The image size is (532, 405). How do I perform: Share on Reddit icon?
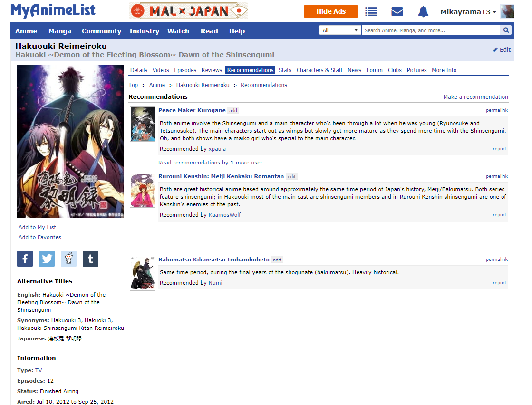coord(69,259)
